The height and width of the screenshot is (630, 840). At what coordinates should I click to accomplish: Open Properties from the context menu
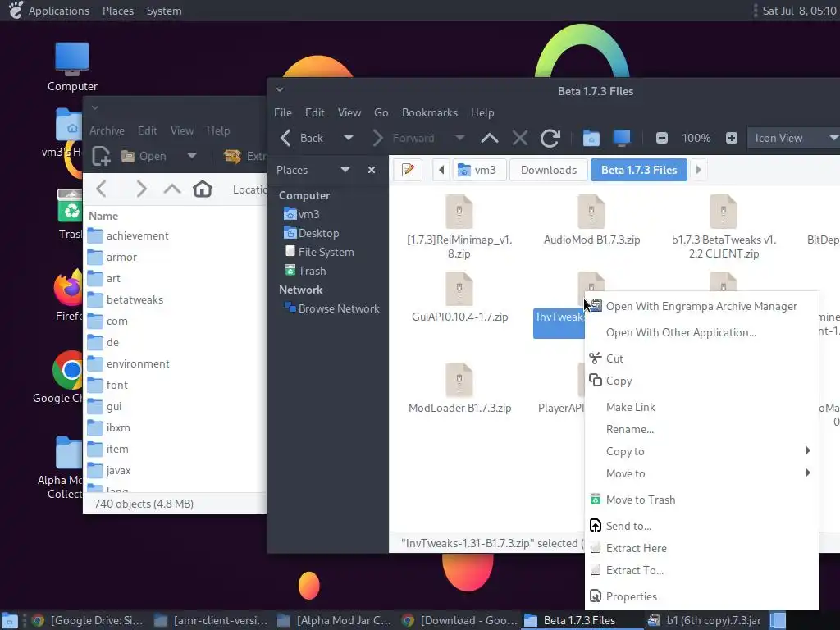tap(701, 596)
